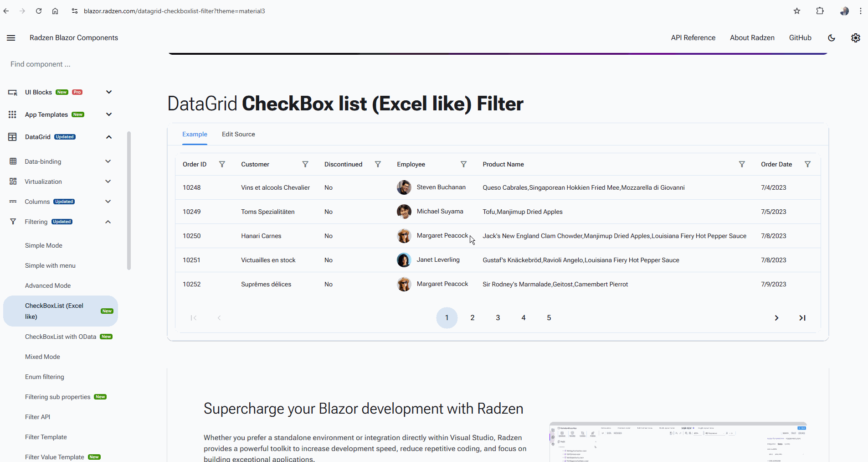Screen dimensions: 868x462
Task: Open theme settings gear icon
Action: pos(856,38)
